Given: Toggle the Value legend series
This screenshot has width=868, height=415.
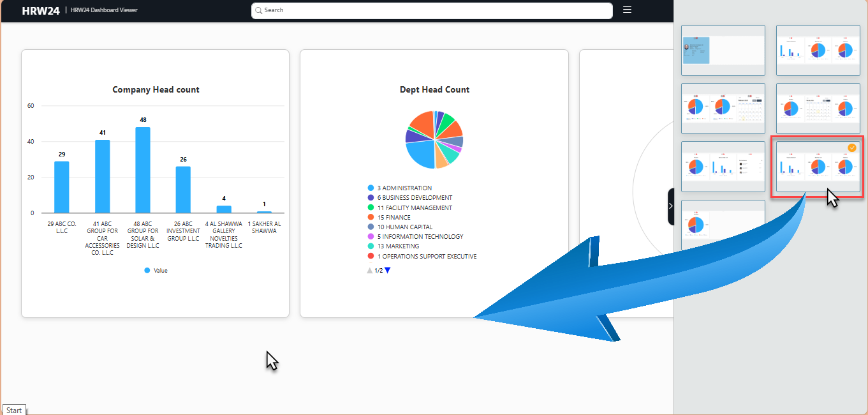Looking at the screenshot, I should click(156, 271).
